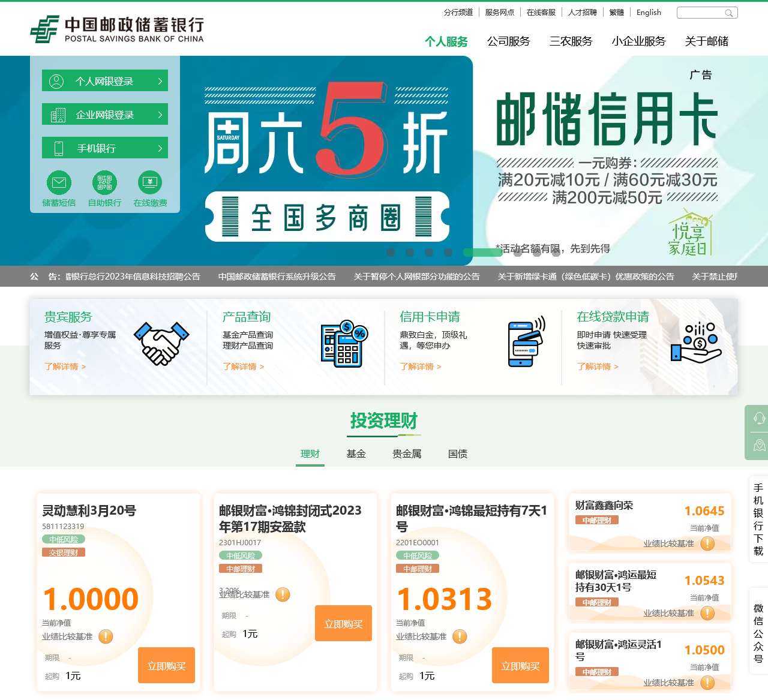The image size is (768, 700).
Task: Open the 2023年信息科技招聘公告 announcement
Action: (133, 277)
